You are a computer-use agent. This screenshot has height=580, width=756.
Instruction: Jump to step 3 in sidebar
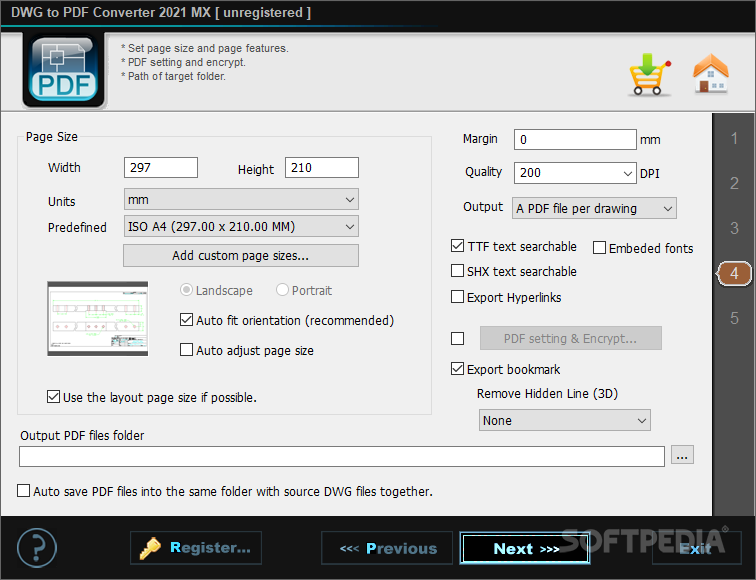pyautogui.click(x=734, y=228)
